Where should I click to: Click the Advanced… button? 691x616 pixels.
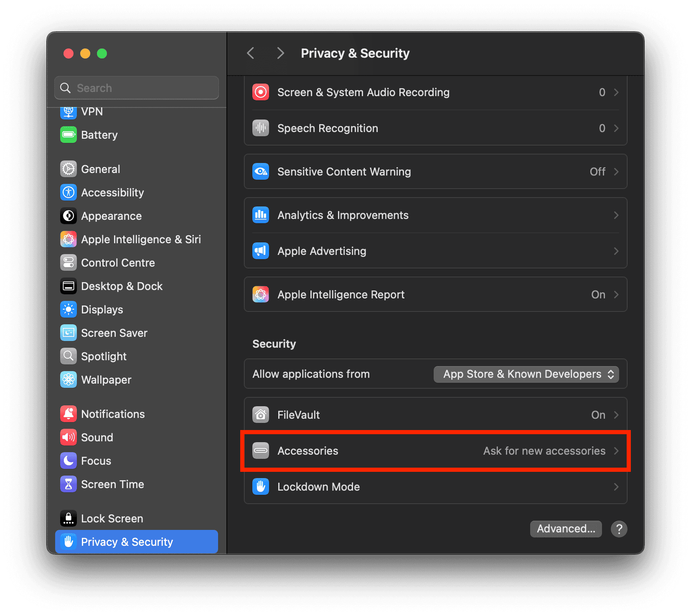pos(566,529)
